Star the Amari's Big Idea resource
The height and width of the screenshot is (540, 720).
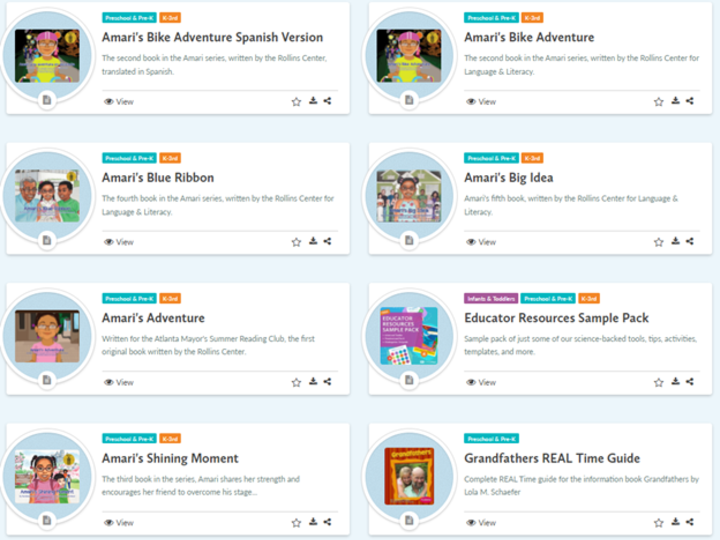click(658, 242)
